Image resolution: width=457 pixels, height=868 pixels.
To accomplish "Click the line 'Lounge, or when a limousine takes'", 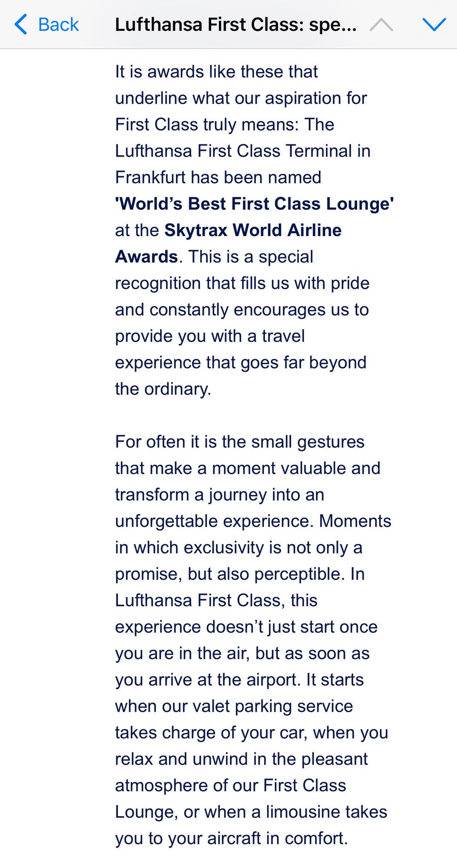I will point(251,812).
